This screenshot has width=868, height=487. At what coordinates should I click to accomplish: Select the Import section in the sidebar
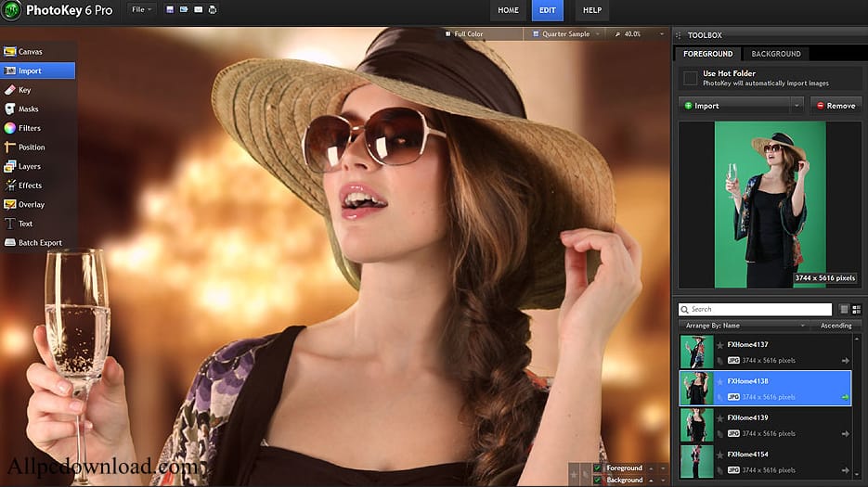point(38,70)
